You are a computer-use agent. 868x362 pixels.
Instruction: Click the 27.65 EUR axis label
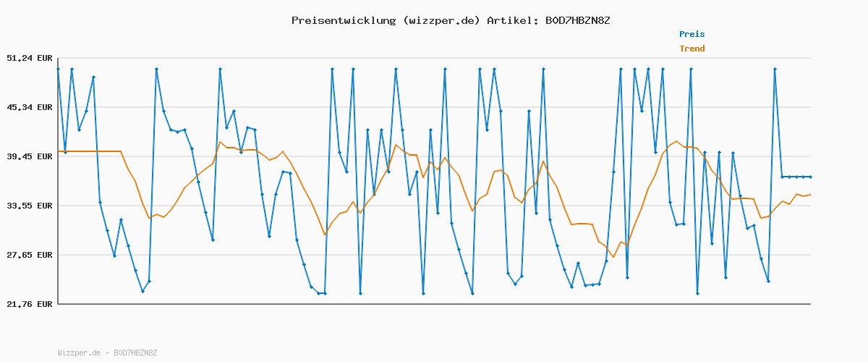30,255
